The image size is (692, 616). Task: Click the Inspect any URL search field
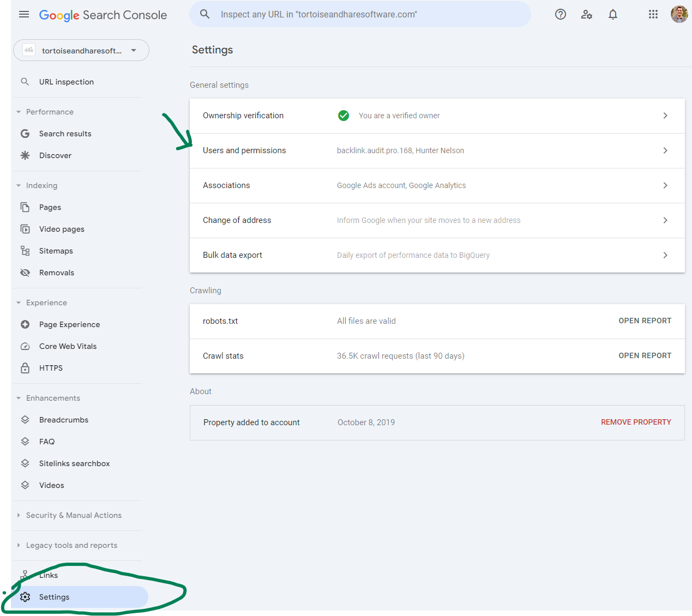(360, 15)
